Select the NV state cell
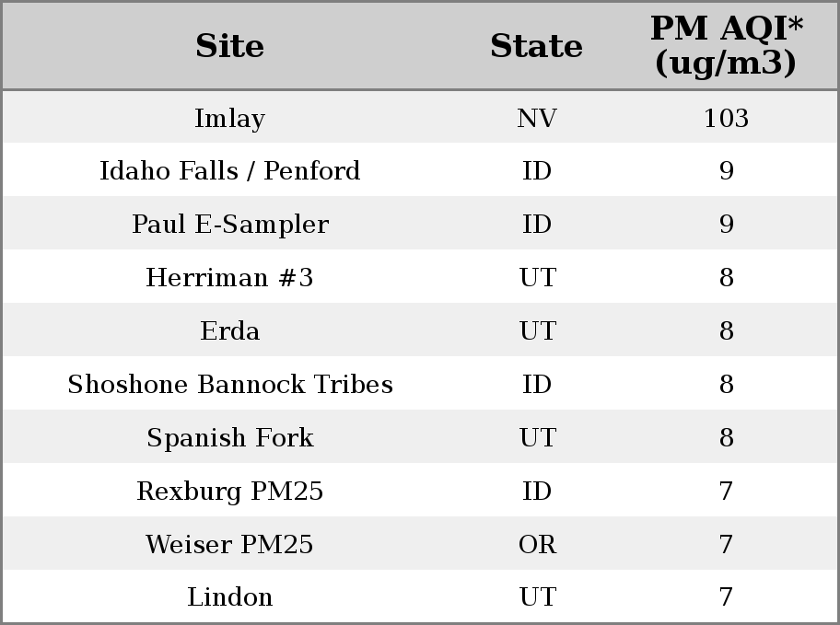Viewport: 840px width, 625px height. click(x=537, y=118)
